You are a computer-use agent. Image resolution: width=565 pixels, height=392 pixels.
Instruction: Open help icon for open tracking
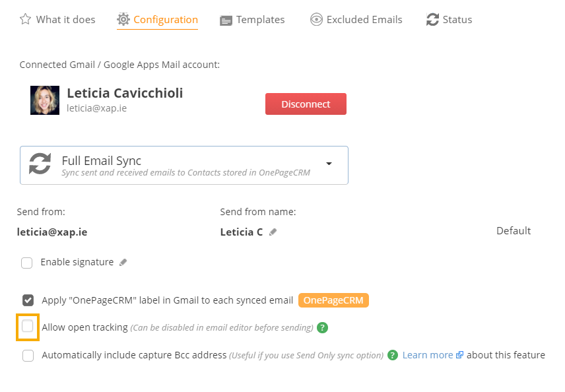point(323,328)
